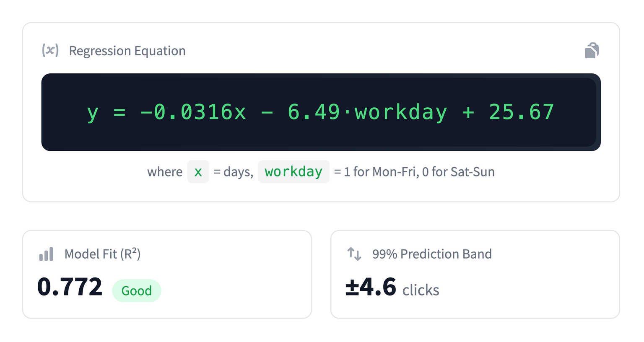Select the Regression Equation heading
The height and width of the screenshot is (342, 644).
[127, 51]
